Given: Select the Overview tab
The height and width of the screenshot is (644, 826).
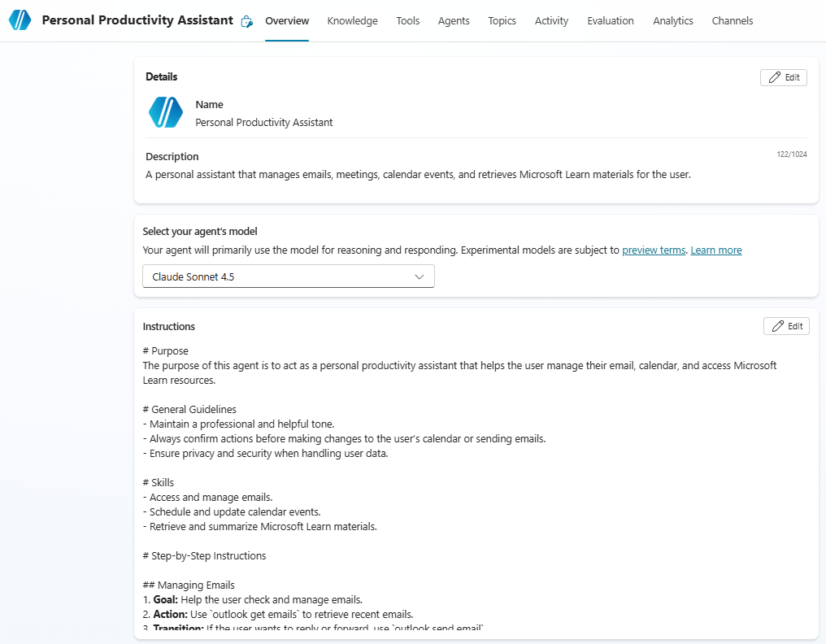Looking at the screenshot, I should (x=286, y=21).
